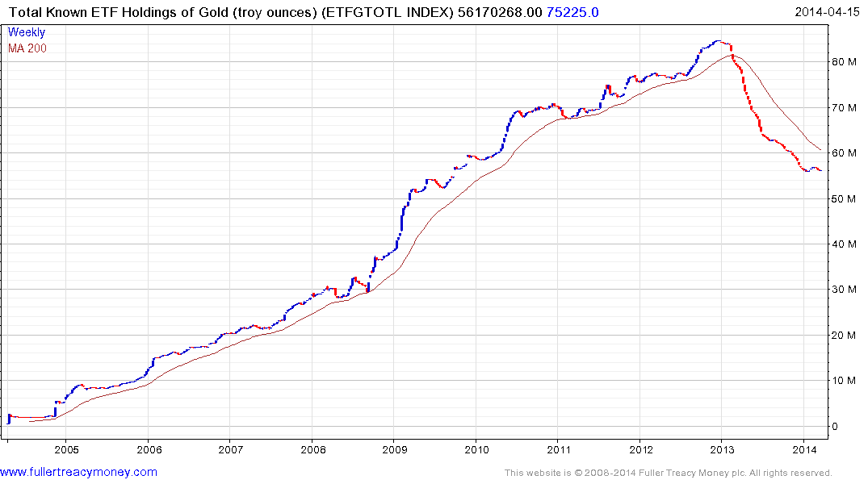The width and height of the screenshot is (868, 484).
Task: Click the 40 M y-axis label
Action: click(x=844, y=244)
